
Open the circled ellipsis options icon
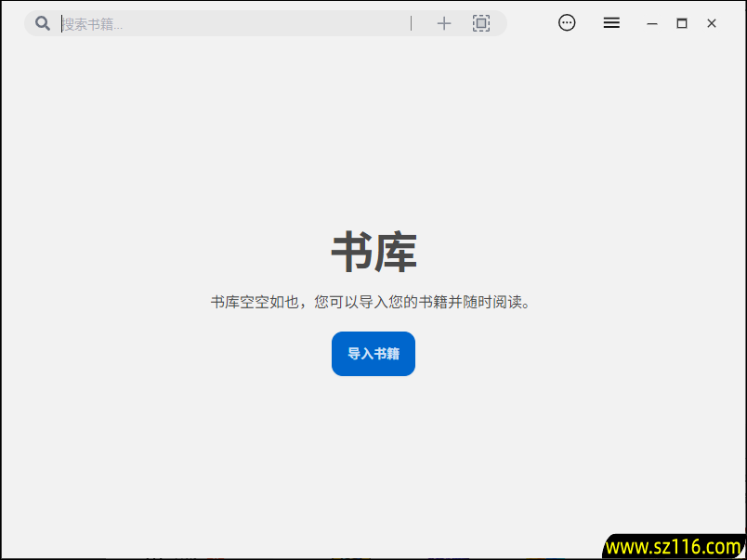(x=567, y=22)
